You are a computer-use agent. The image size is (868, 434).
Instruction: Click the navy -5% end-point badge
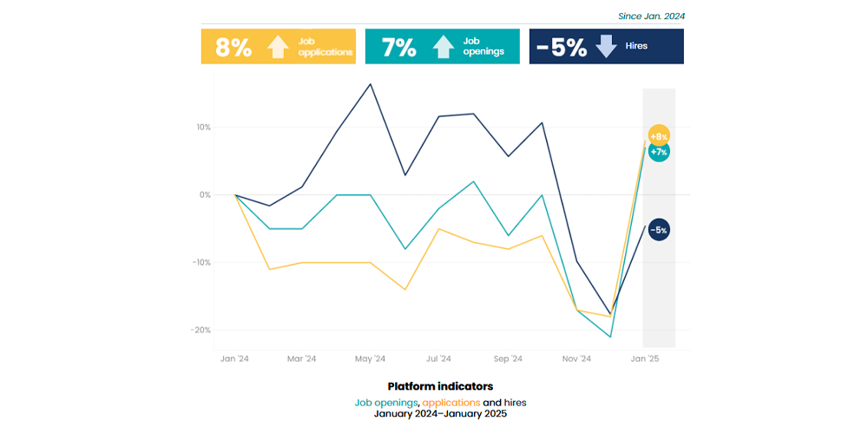(658, 230)
